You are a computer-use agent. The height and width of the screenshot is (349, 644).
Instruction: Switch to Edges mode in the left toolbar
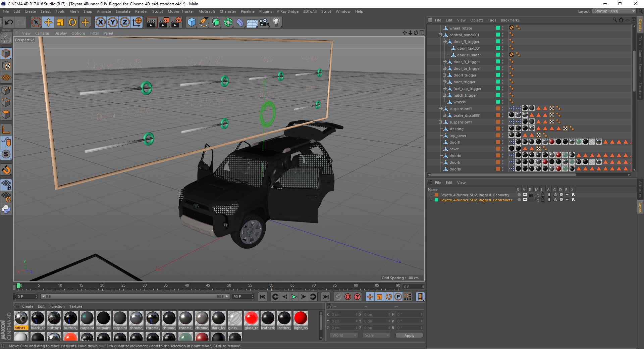pyautogui.click(x=6, y=102)
